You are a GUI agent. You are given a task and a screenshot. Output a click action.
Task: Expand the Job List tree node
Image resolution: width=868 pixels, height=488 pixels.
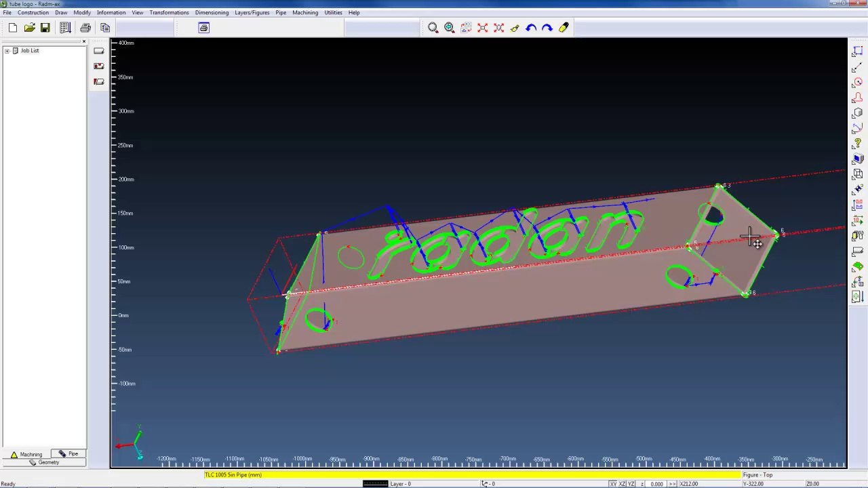point(7,51)
